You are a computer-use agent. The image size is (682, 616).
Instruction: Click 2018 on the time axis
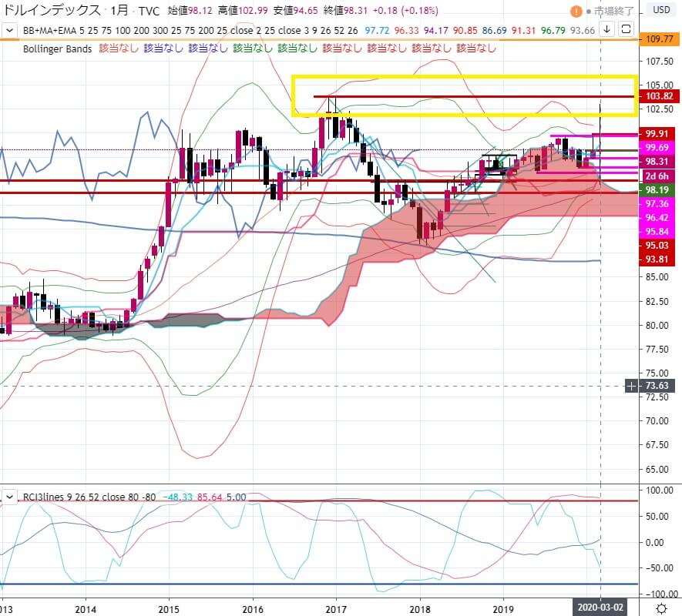click(x=420, y=609)
